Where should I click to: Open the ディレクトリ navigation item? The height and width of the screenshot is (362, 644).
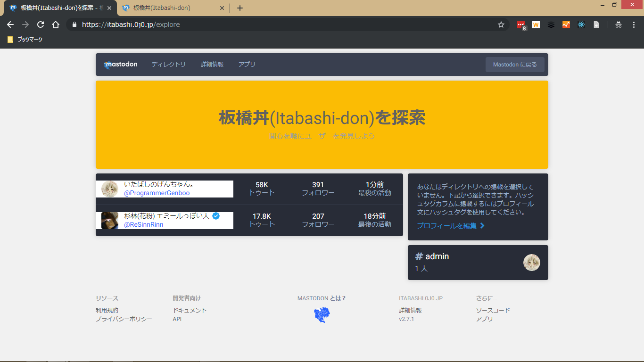pyautogui.click(x=168, y=65)
